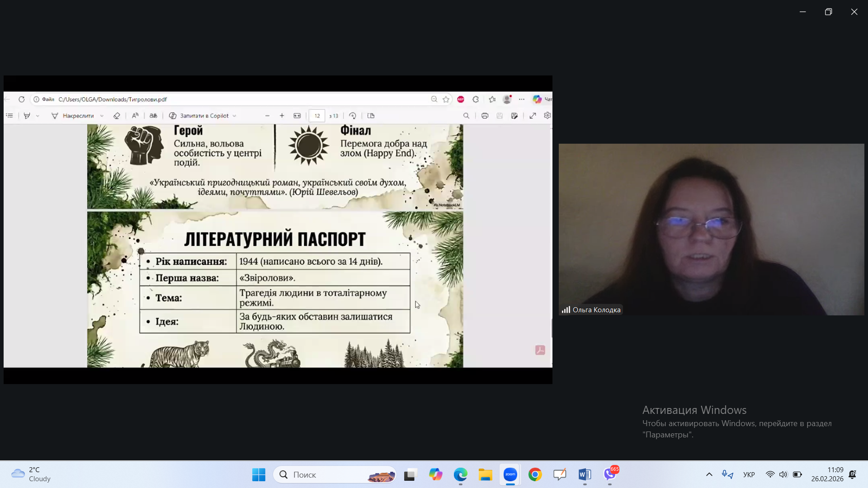Enter full screen PDF view

pos(533,116)
